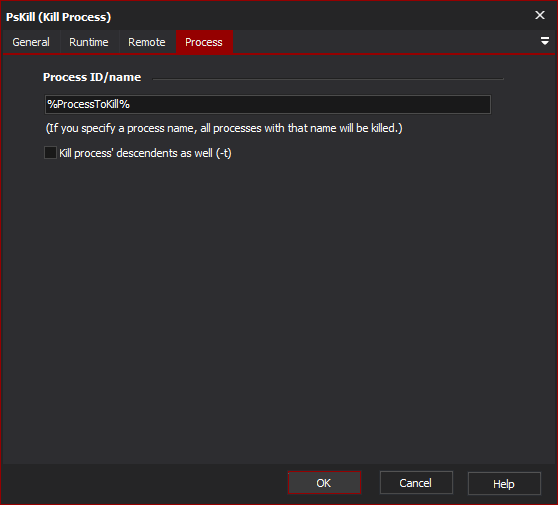
Task: Select the Remote tab
Action: (147, 42)
